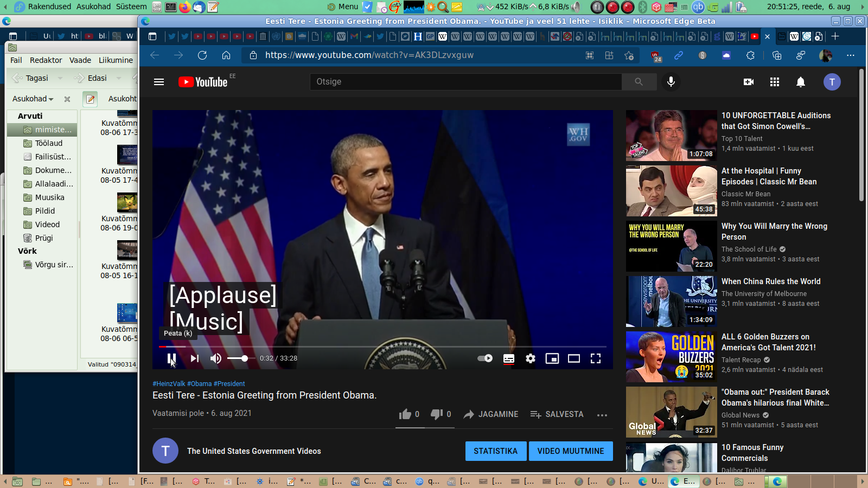Toggle subtitles on the video
Image resolution: width=868 pixels, height=488 pixels.
508,358
